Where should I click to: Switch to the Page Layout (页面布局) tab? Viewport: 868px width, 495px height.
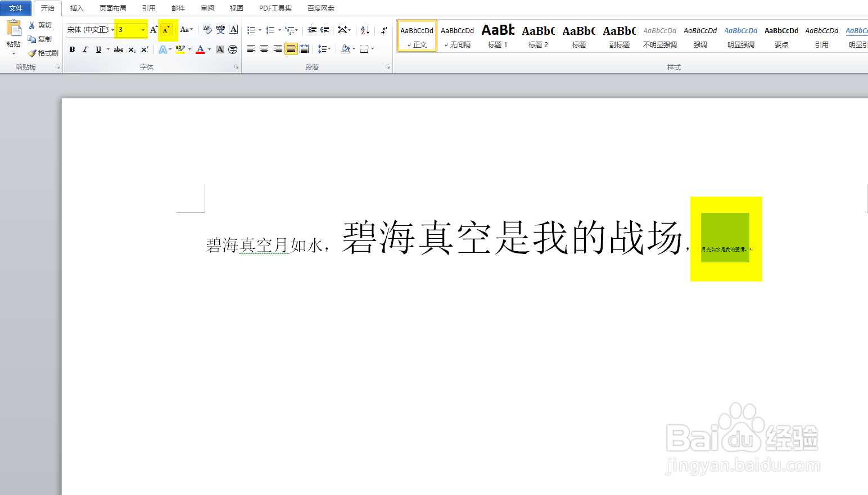[112, 8]
